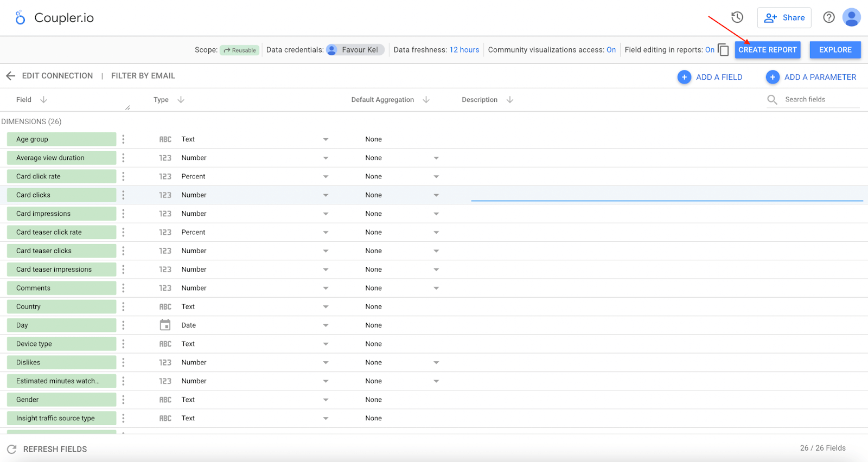This screenshot has width=868, height=462.
Task: Click the Create Report button
Action: tap(768, 50)
